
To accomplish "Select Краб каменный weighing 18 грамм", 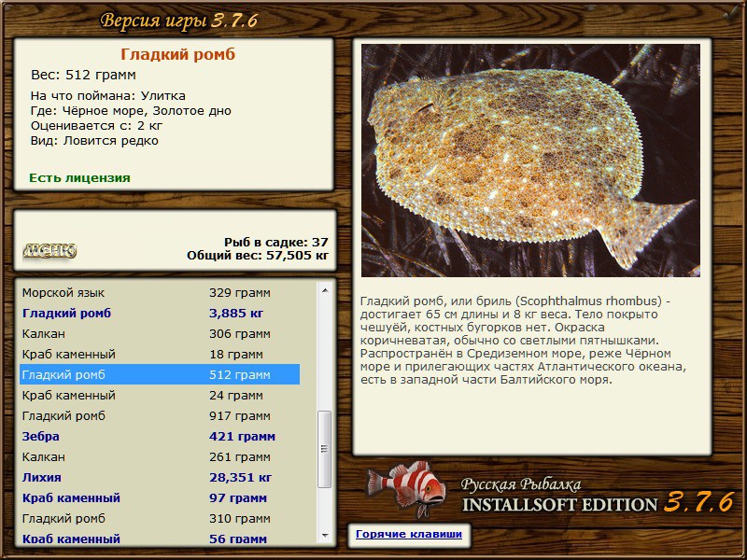I will click(x=159, y=355).
